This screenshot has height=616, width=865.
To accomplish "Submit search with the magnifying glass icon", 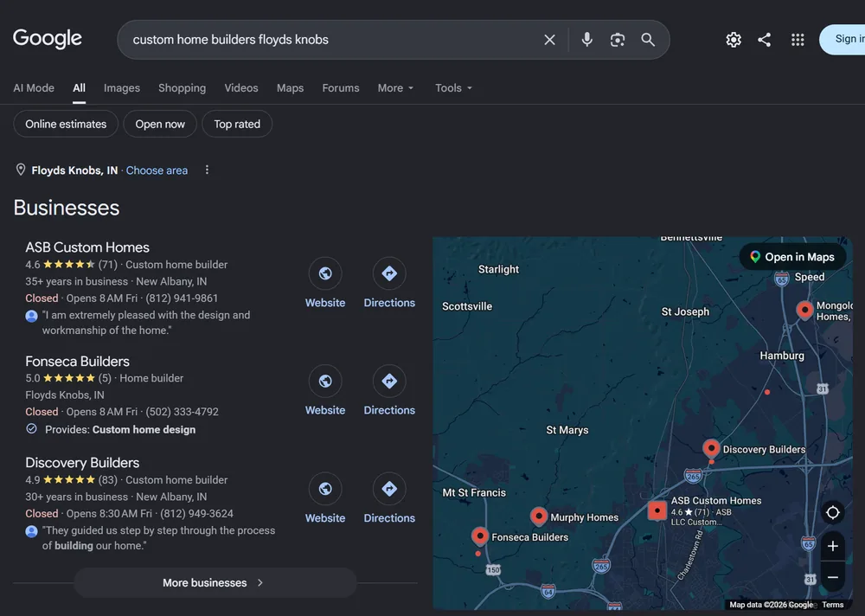I will click(x=648, y=40).
